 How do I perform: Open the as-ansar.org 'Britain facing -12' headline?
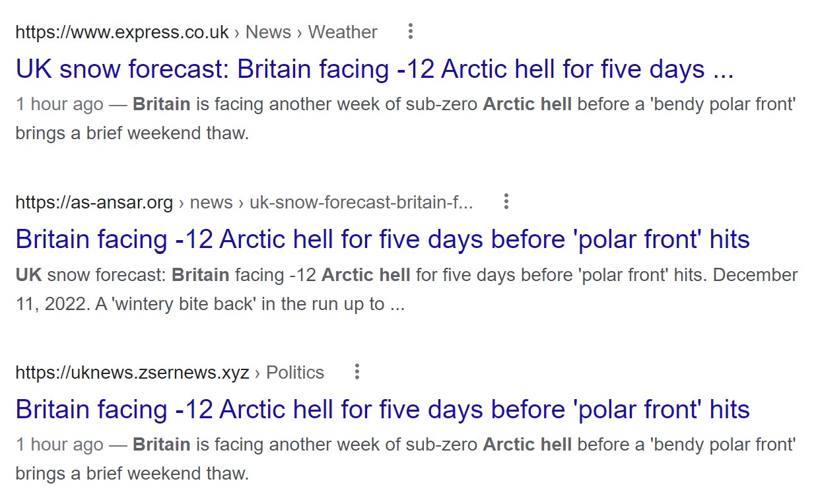(x=382, y=239)
